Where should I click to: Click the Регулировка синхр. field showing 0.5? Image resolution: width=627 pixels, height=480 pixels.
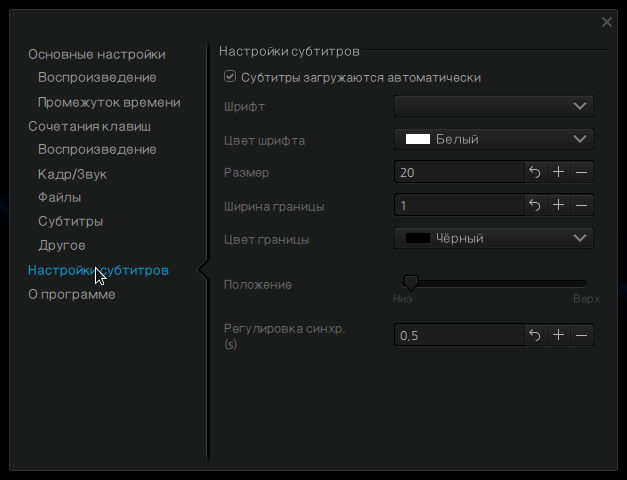click(459, 335)
